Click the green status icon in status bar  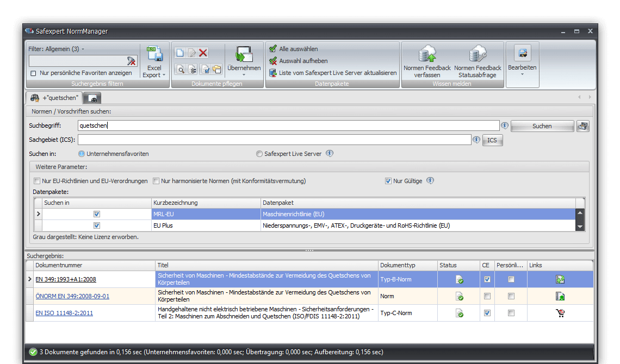click(x=33, y=352)
